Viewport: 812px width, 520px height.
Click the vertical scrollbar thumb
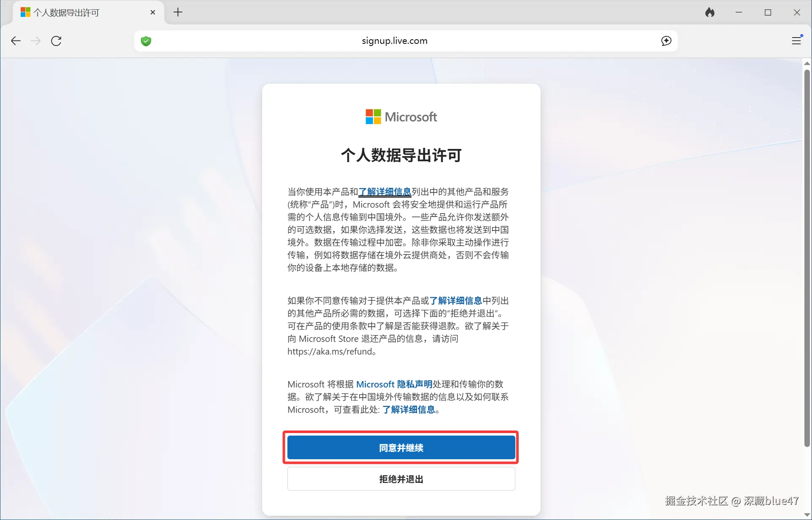pos(807,257)
